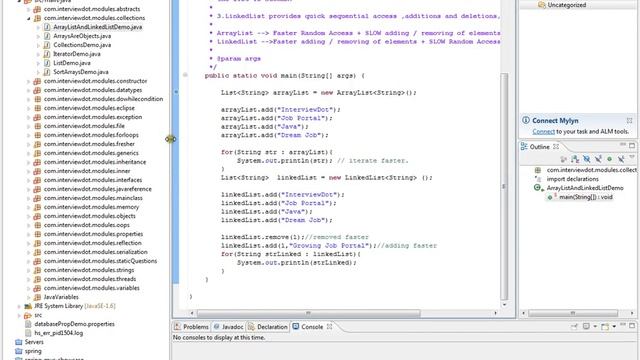Select com.interviewdot.modules.serialization package

[96, 252]
